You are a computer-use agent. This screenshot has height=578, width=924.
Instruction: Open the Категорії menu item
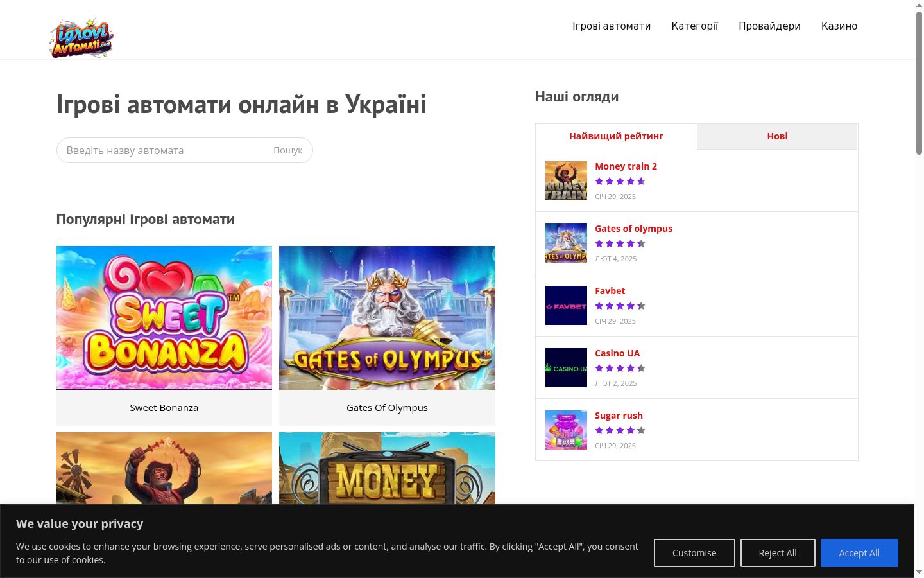[694, 26]
